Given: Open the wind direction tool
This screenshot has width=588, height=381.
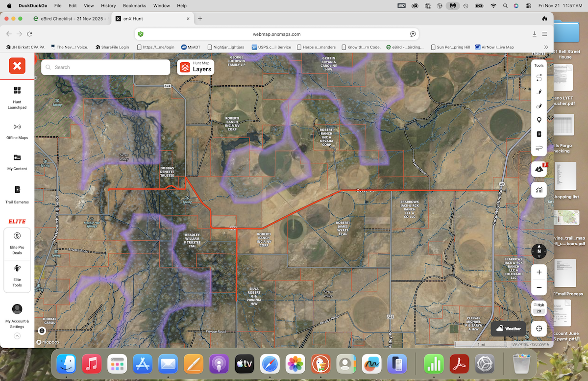Looking at the screenshot, I should 539,148.
